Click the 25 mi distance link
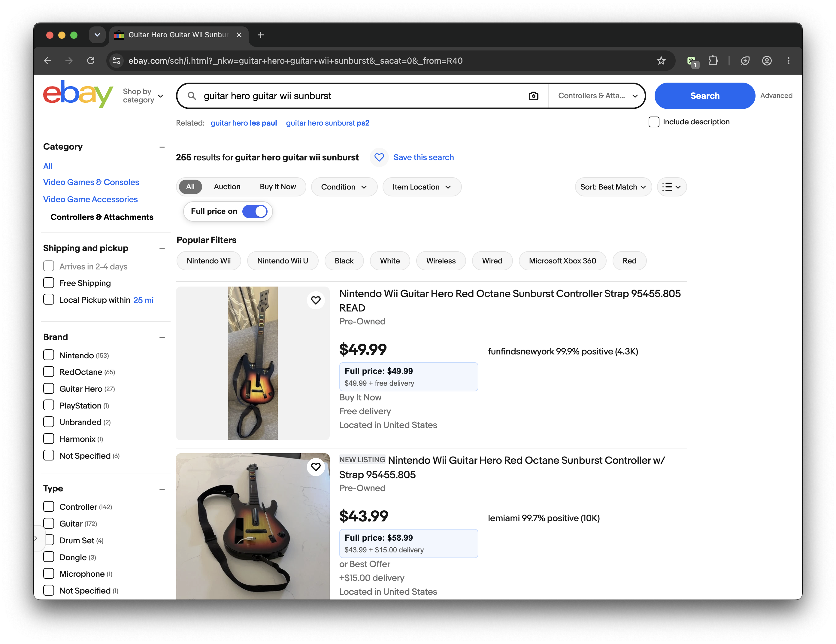The image size is (836, 644). (144, 300)
